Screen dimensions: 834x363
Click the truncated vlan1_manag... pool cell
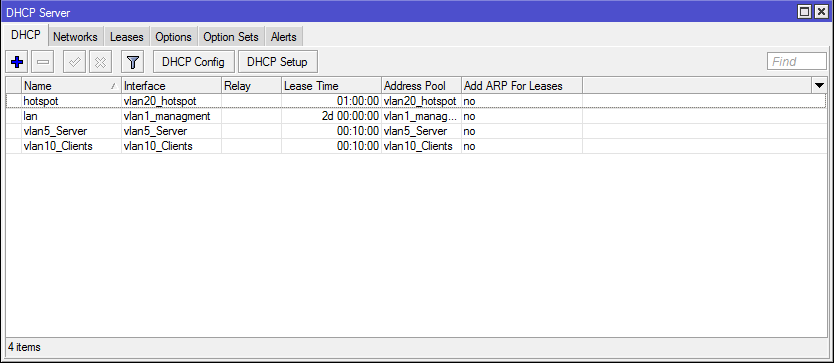click(421, 116)
